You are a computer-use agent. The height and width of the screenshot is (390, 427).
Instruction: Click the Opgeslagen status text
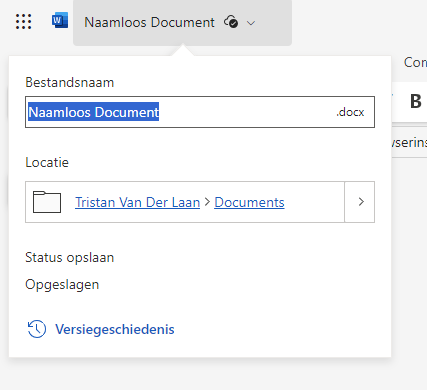62,285
